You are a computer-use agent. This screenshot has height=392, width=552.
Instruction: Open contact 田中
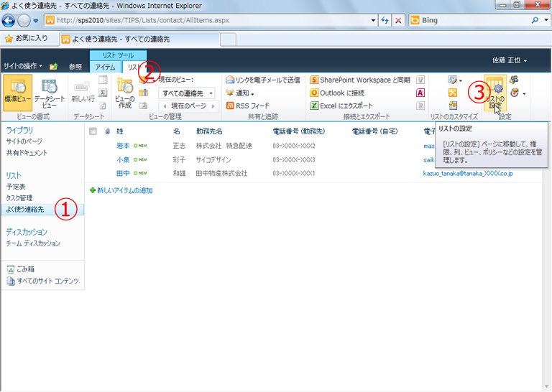[123, 173]
